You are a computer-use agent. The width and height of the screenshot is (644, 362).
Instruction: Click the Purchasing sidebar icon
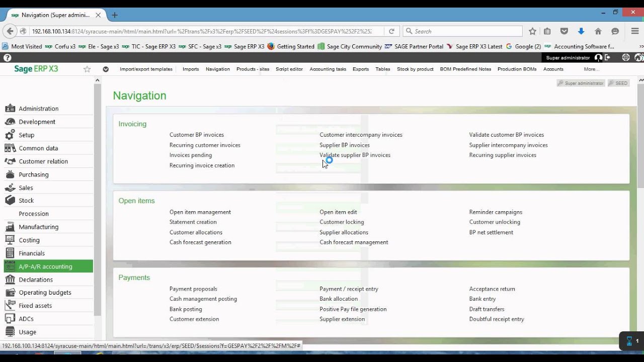10,174
